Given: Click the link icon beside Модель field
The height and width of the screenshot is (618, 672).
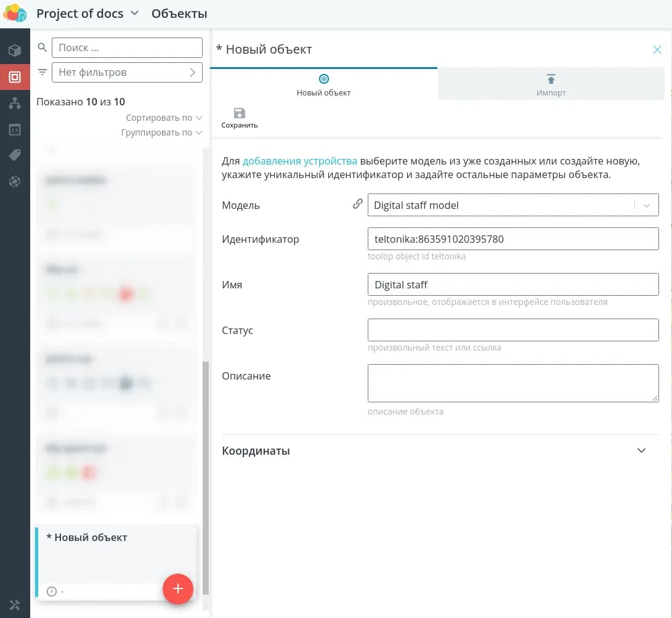Looking at the screenshot, I should (357, 204).
